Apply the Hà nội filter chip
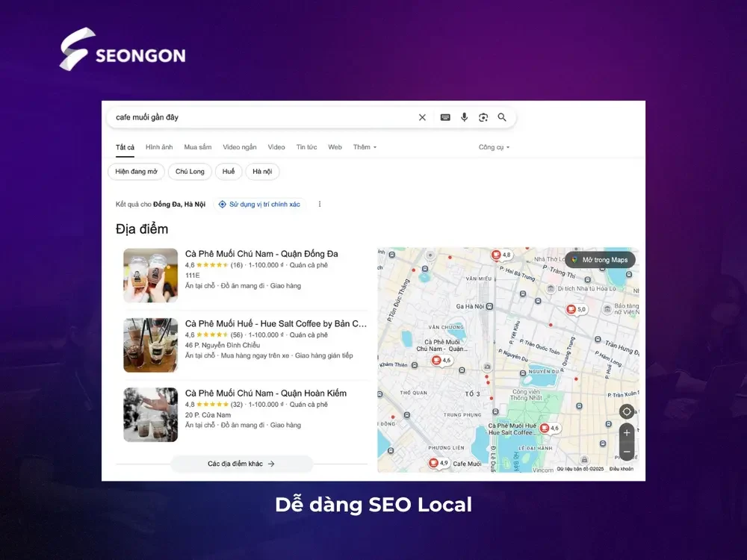This screenshot has height=560, width=747. click(262, 172)
